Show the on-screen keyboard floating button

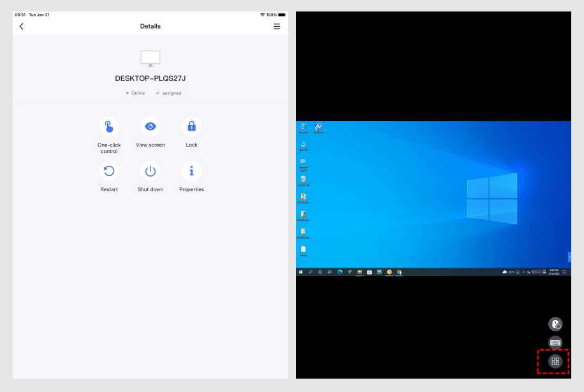555,342
